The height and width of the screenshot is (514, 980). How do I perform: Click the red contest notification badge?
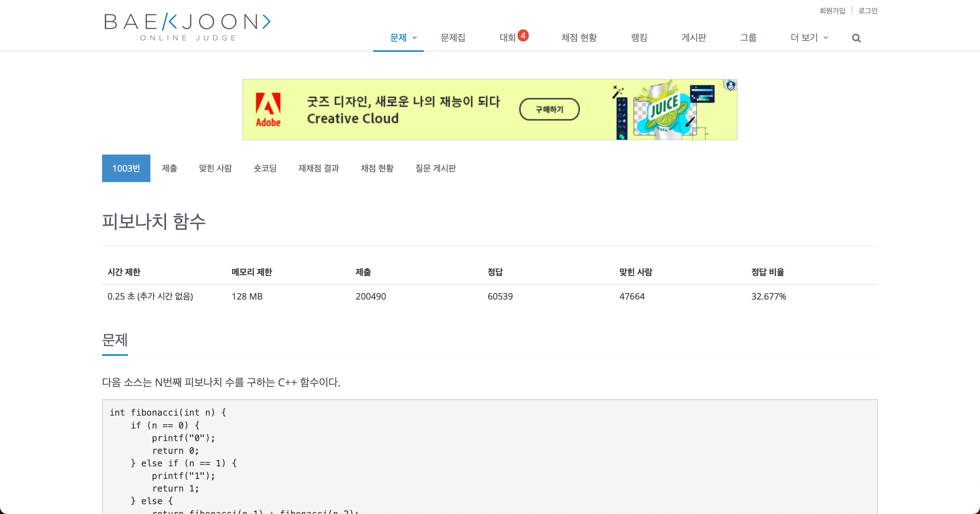[x=523, y=35]
